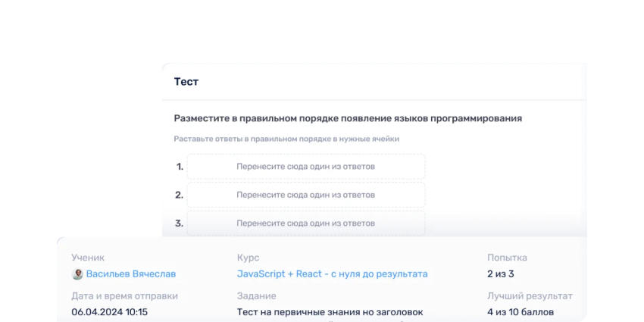Click the student avatar next to Васильев Вячеслав
Screen dimensions: 644x322
coord(77,274)
